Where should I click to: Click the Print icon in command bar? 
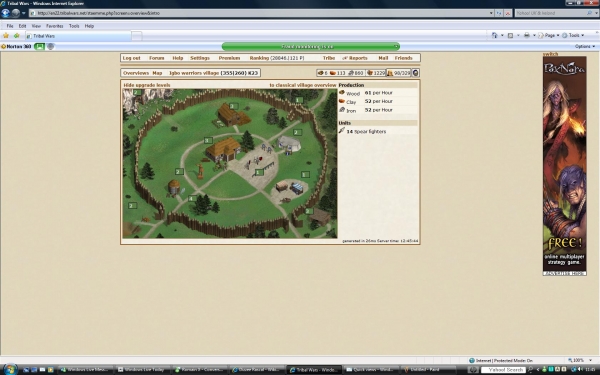click(x=527, y=35)
